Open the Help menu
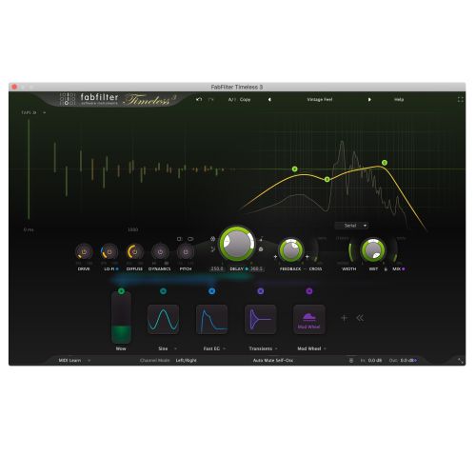 (399, 99)
